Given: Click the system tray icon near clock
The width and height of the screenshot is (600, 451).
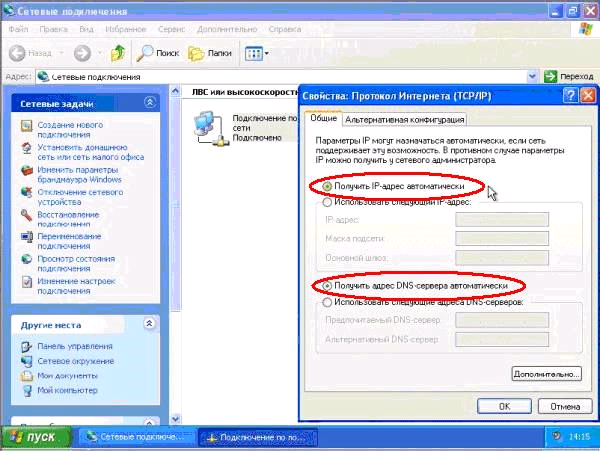Looking at the screenshot, I should (558, 436).
